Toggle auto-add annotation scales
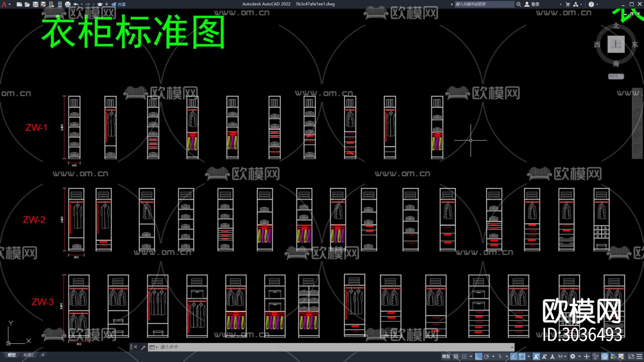Viewport: 644px width, 362px height. (x=544, y=356)
